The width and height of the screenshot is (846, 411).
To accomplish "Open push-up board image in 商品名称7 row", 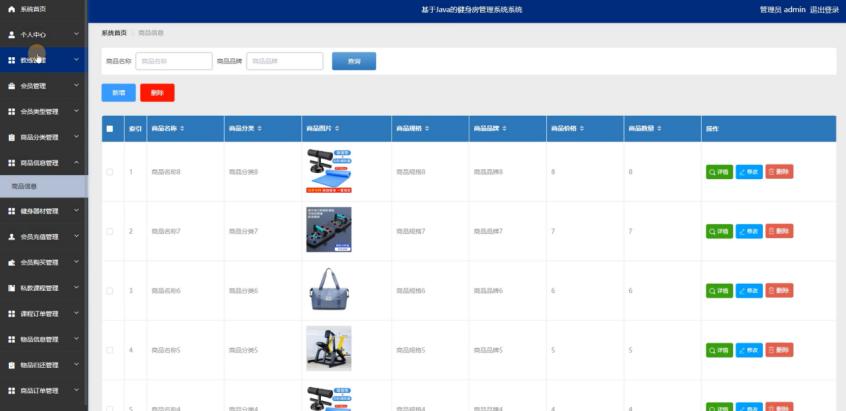I will point(329,230).
